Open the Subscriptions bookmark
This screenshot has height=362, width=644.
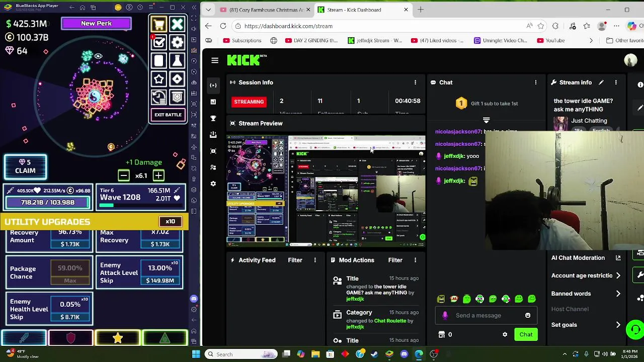pos(242,40)
